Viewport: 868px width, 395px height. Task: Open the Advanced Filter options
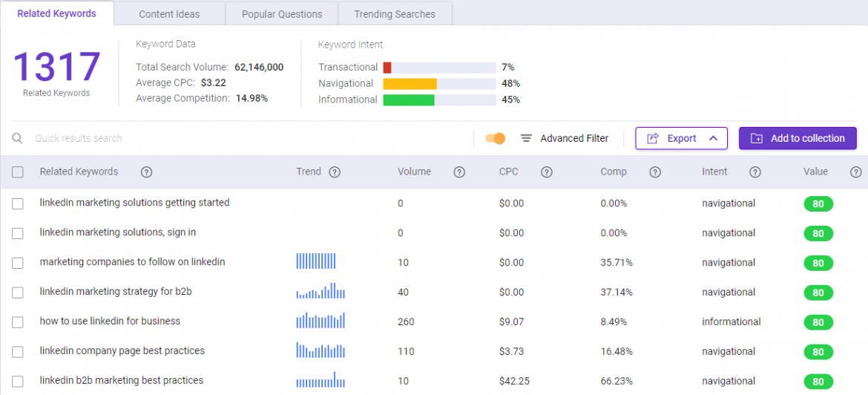pos(565,139)
